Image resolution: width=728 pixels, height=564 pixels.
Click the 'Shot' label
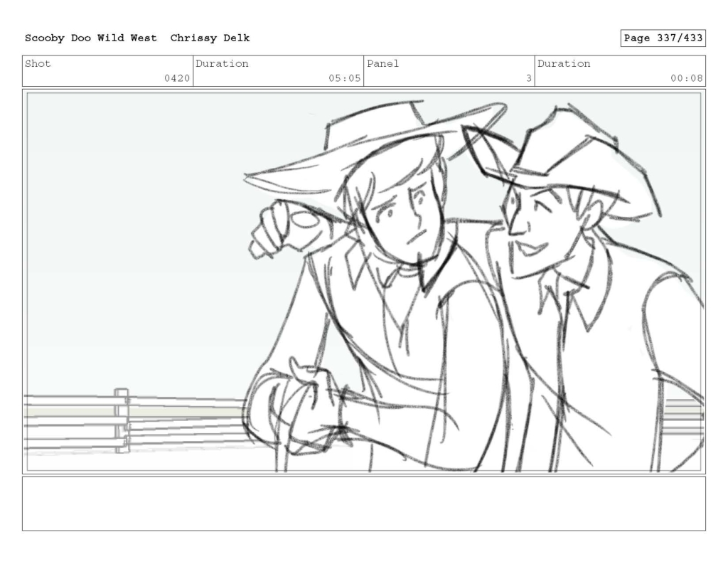38,63
